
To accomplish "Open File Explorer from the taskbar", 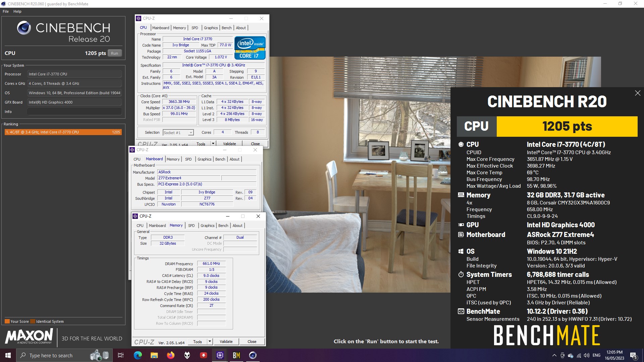I will pyautogui.click(x=154, y=355).
